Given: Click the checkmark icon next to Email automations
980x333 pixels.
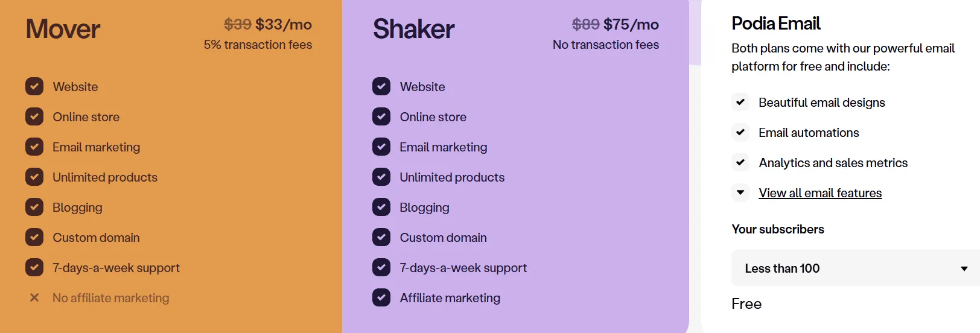Looking at the screenshot, I should point(740,132).
